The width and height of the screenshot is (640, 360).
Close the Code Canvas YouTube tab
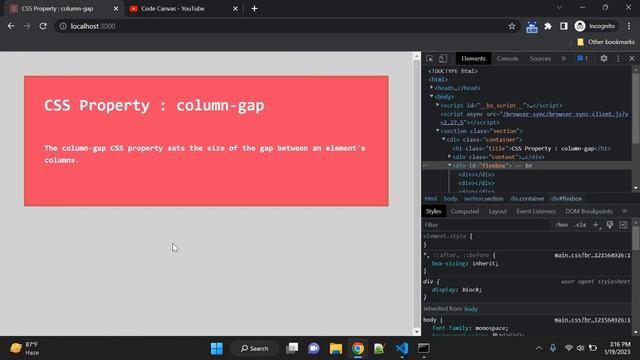pos(235,9)
